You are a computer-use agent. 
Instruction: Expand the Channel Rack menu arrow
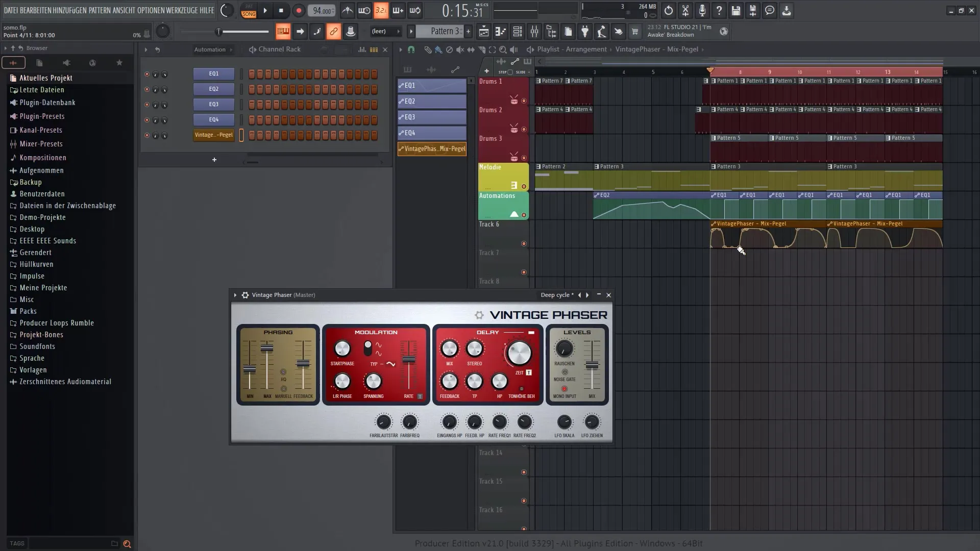[146, 49]
